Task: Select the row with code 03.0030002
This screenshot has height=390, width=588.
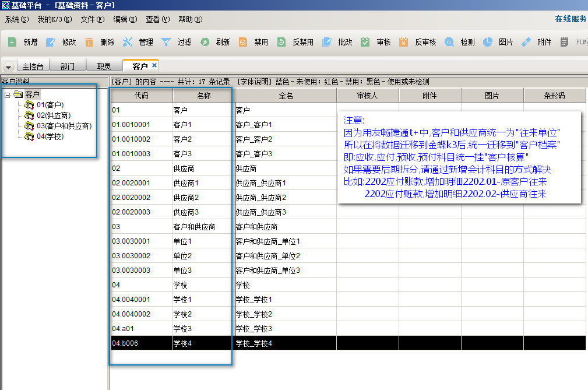Action: [133, 256]
